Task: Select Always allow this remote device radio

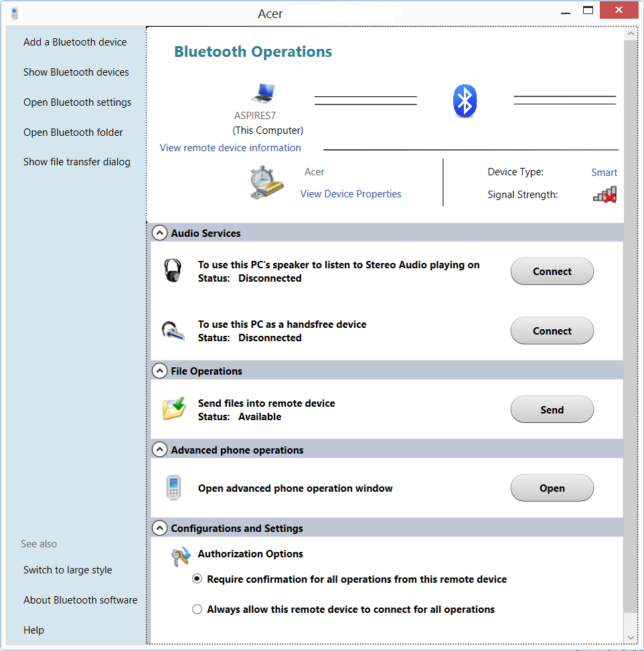Action: pos(197,609)
